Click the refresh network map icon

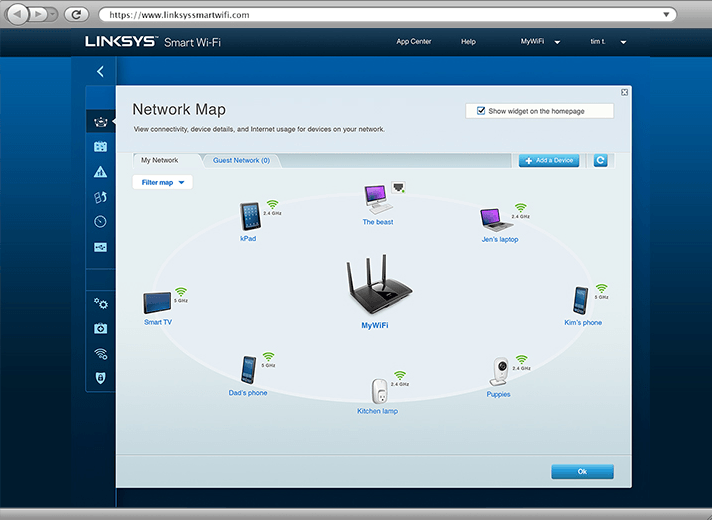(x=600, y=160)
